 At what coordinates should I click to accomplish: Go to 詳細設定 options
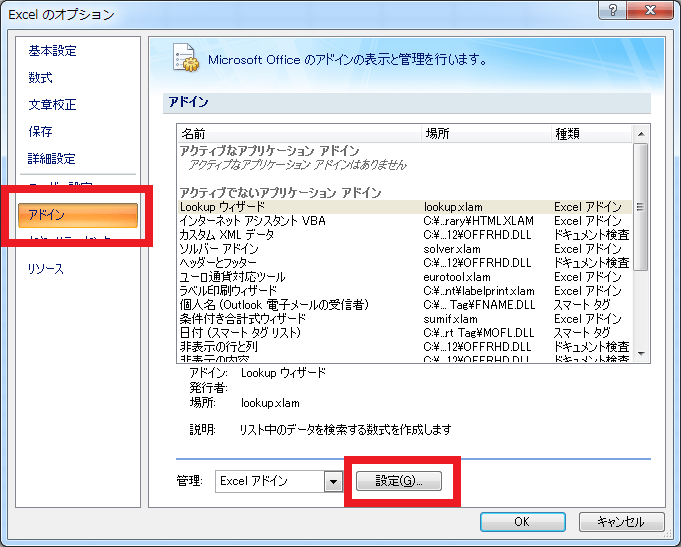51,159
